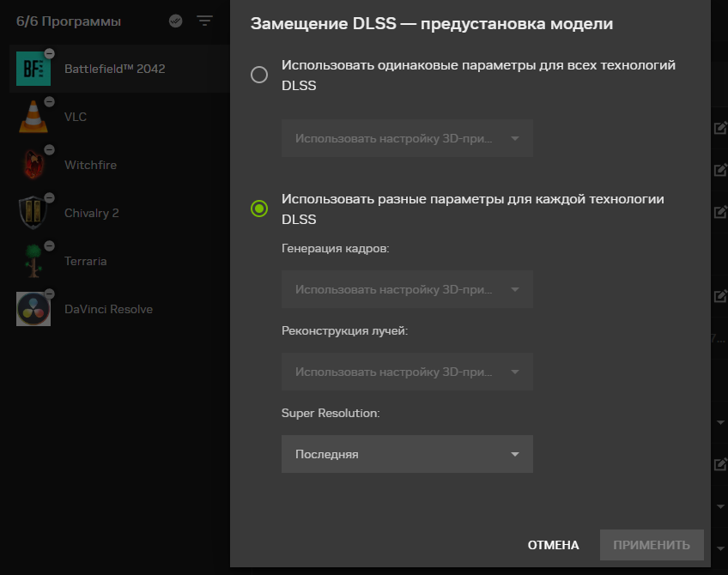The height and width of the screenshot is (575, 728).
Task: Select different parameters per DLSS technology radio
Action: click(259, 209)
